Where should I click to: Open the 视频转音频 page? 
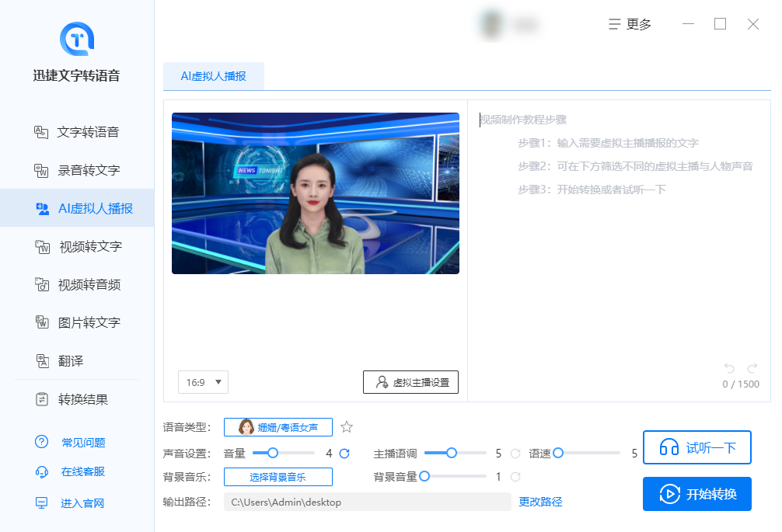[x=77, y=284]
